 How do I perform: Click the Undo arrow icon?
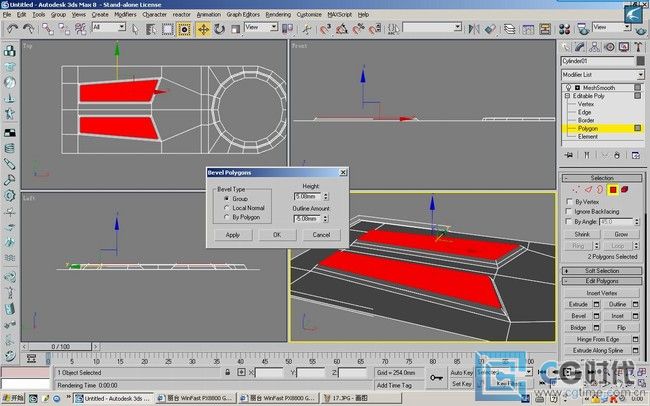point(12,29)
